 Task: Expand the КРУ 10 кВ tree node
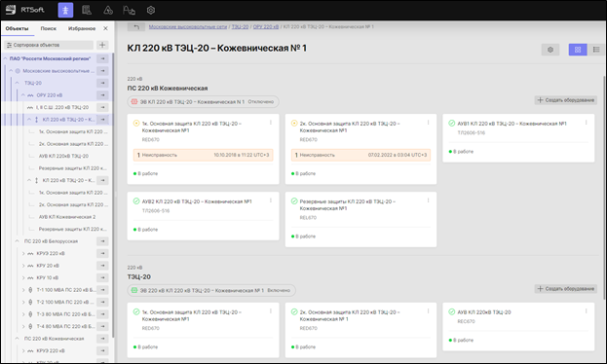click(23, 277)
